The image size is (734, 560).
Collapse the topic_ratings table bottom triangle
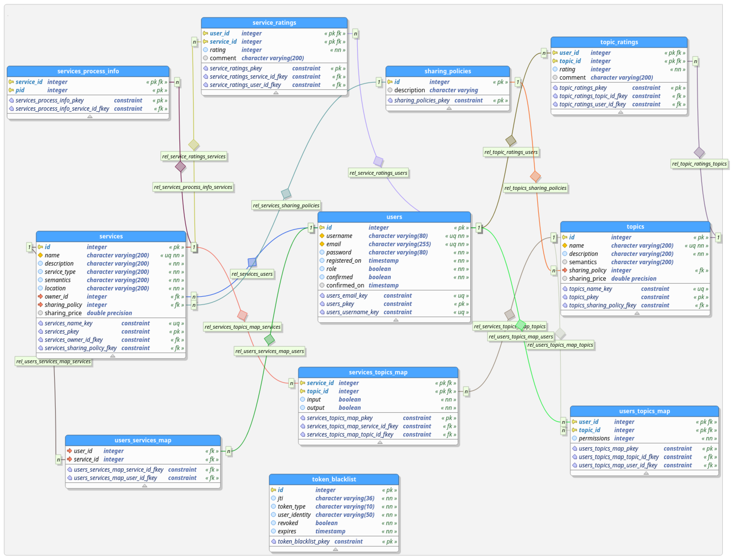pyautogui.click(x=620, y=112)
